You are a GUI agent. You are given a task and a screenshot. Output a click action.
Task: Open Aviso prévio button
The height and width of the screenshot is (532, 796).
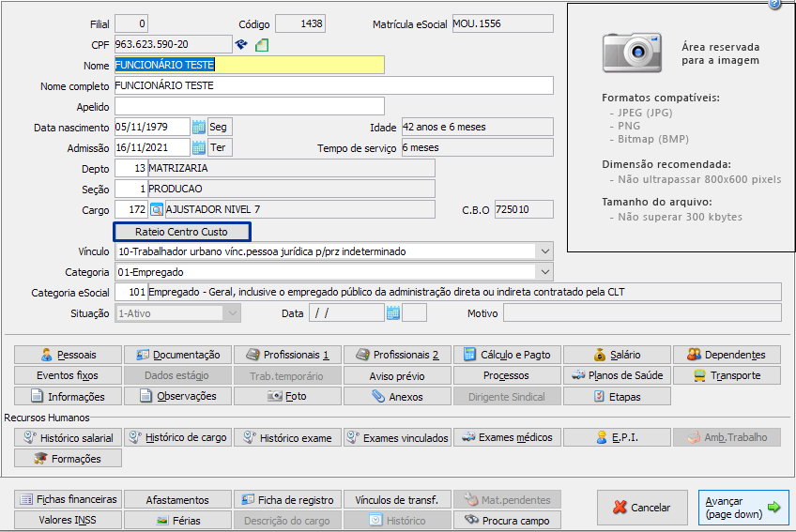[x=397, y=375]
